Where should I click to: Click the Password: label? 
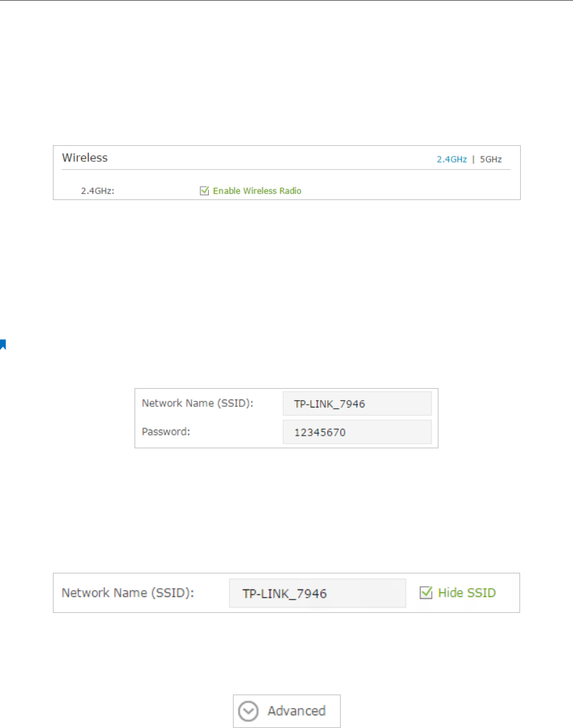pos(166,432)
